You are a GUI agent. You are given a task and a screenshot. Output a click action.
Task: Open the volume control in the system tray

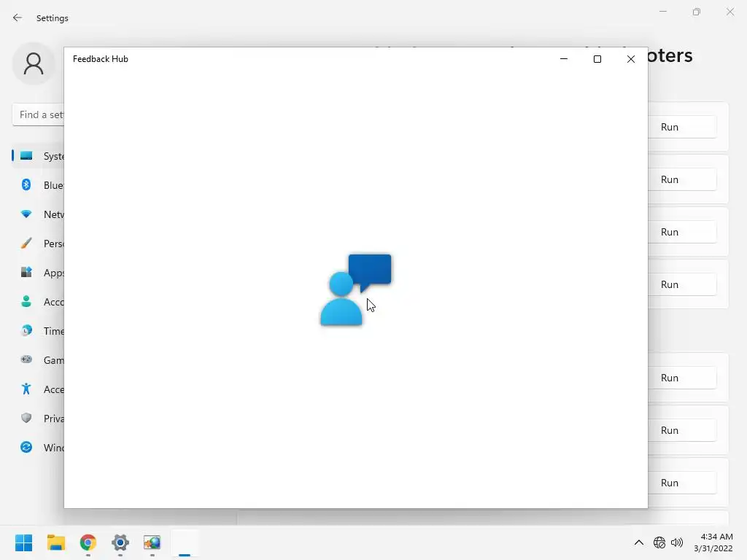(x=677, y=542)
